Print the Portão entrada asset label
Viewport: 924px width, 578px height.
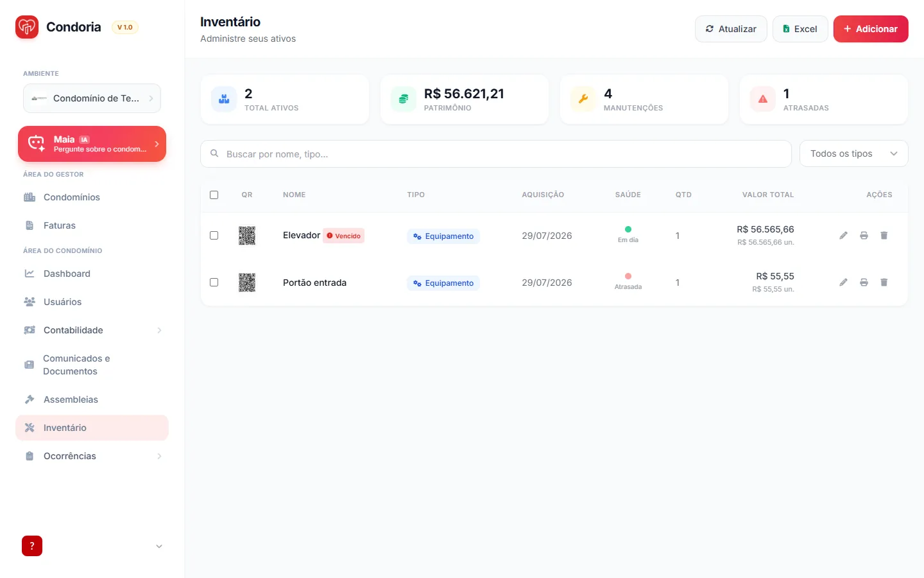(x=864, y=283)
